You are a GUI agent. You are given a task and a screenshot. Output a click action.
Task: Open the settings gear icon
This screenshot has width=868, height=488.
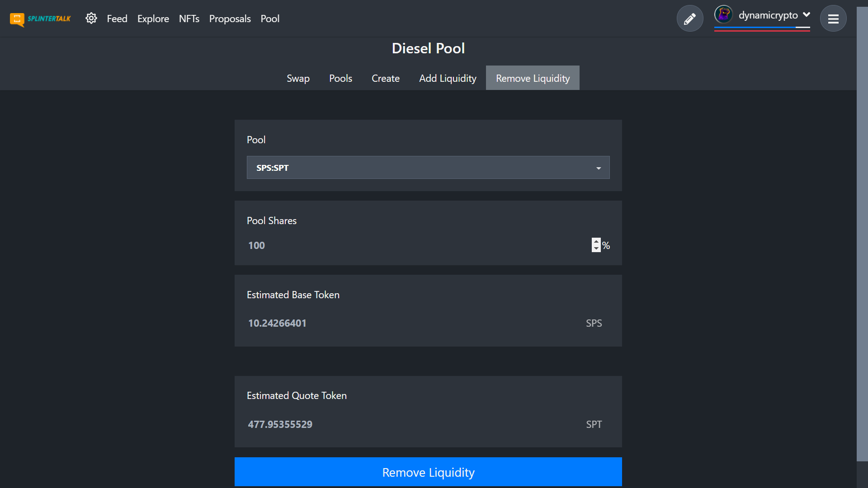[x=91, y=19]
